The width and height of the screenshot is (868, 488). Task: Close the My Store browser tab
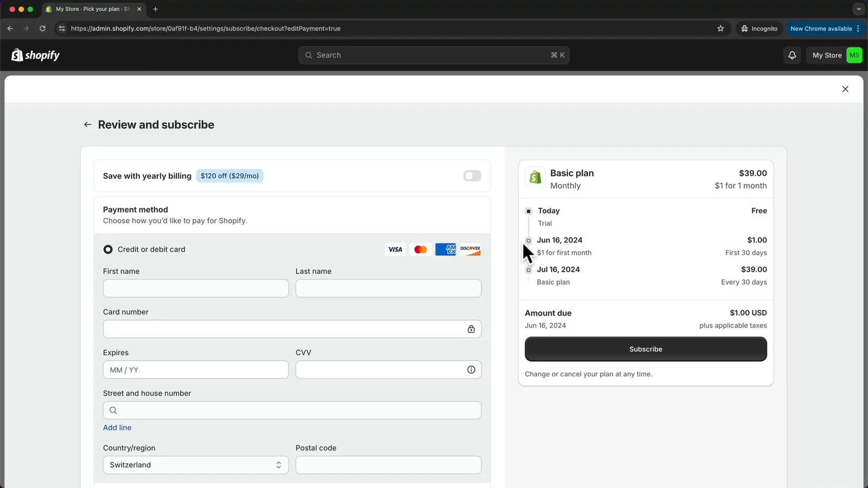pos(139,9)
